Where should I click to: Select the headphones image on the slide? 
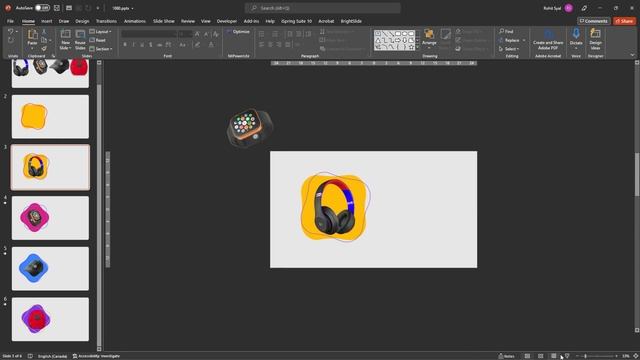click(x=334, y=207)
